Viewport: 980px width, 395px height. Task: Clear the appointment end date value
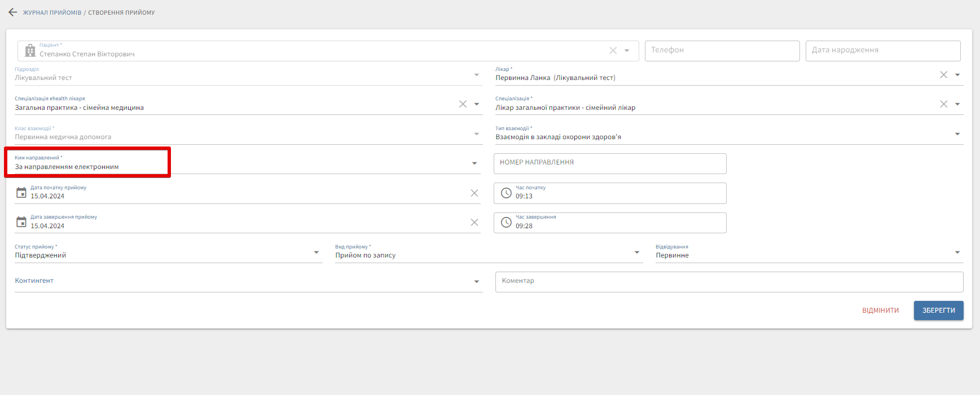coord(474,223)
